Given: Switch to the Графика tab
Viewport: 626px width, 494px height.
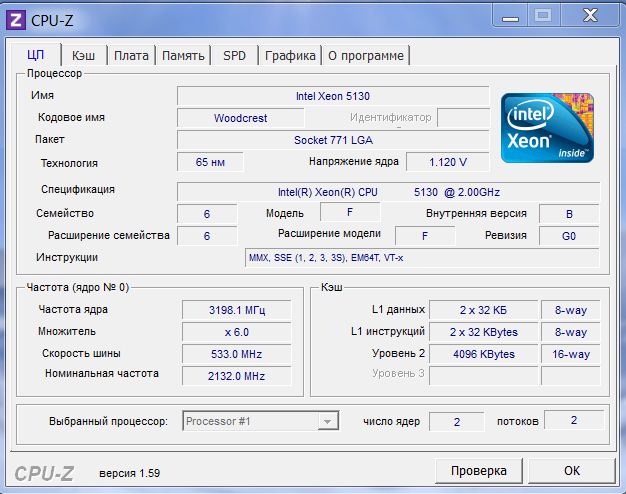Looking at the screenshot, I should pos(290,56).
